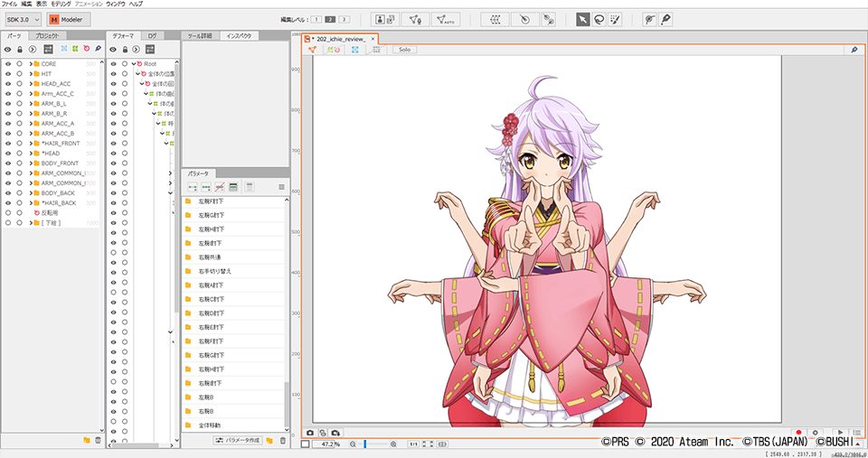This screenshot has height=458, width=868.
Task: Click the parts palette lock icon
Action: (20, 49)
